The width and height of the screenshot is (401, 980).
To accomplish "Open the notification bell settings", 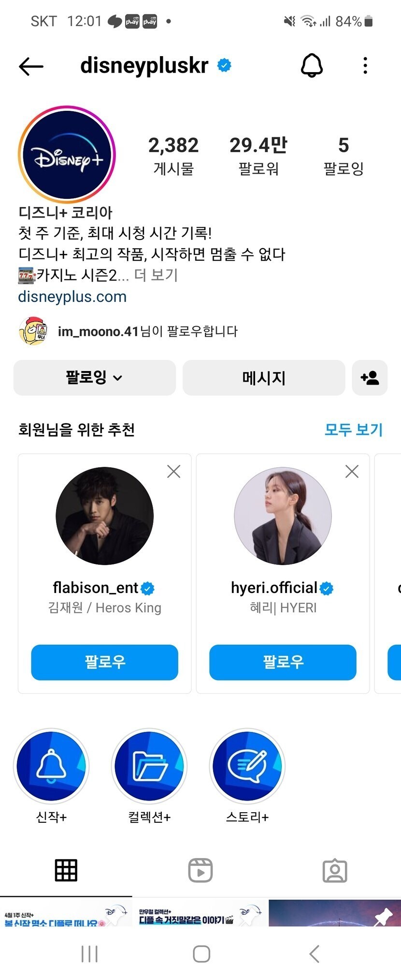I will (312, 65).
